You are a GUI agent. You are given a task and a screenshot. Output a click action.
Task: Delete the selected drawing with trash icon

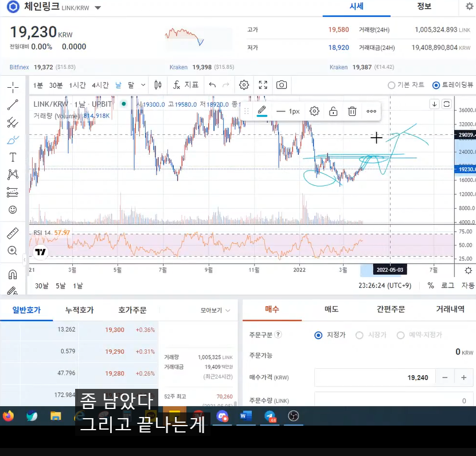[352, 111]
